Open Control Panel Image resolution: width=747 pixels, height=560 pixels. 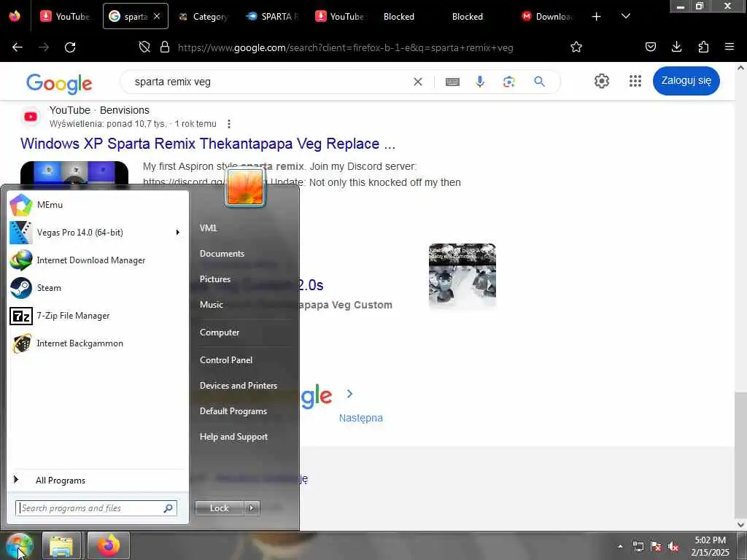(226, 360)
